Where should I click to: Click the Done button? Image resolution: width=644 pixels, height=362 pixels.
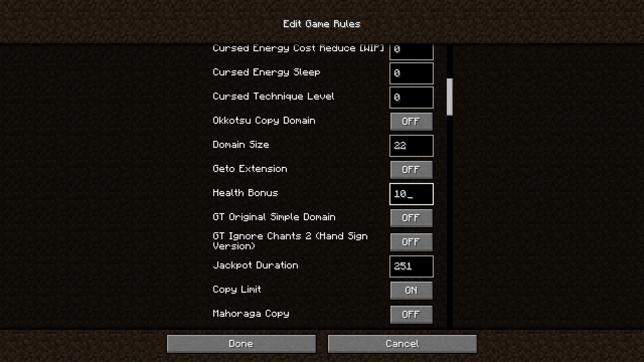click(241, 344)
